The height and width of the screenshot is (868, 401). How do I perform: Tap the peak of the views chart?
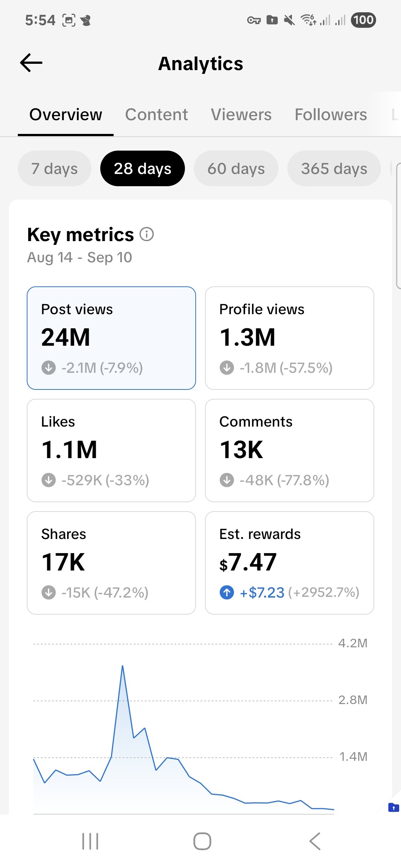pyautogui.click(x=123, y=666)
